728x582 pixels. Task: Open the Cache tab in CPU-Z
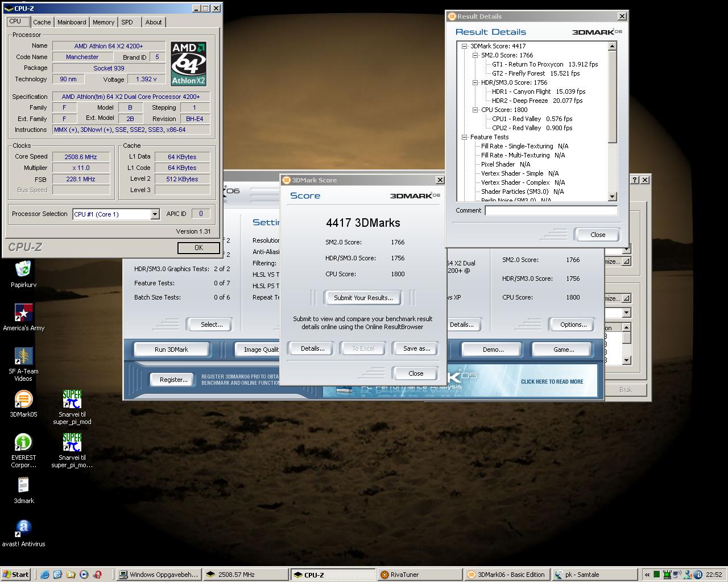point(42,22)
